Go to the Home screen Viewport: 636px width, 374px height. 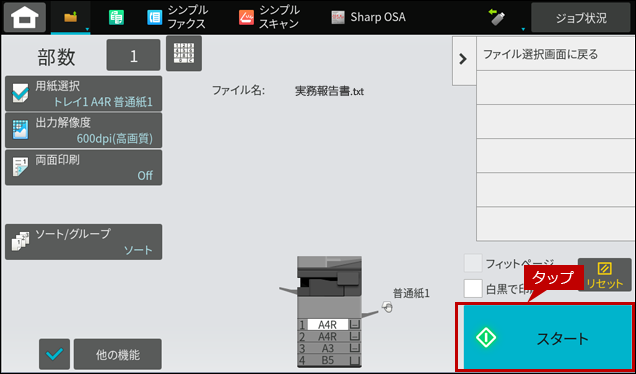point(25,17)
